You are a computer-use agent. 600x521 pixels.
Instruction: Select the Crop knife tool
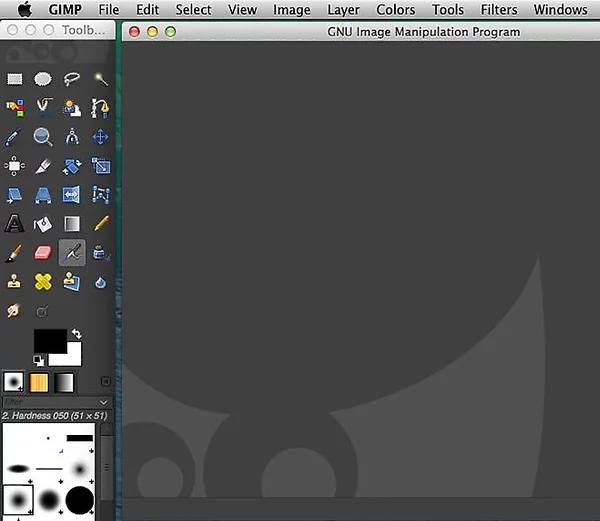point(43,166)
